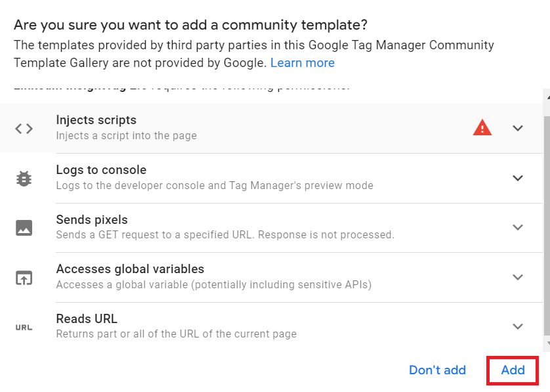Click 'Returns part or all of the URL' description
550x392 pixels.
tap(177, 334)
